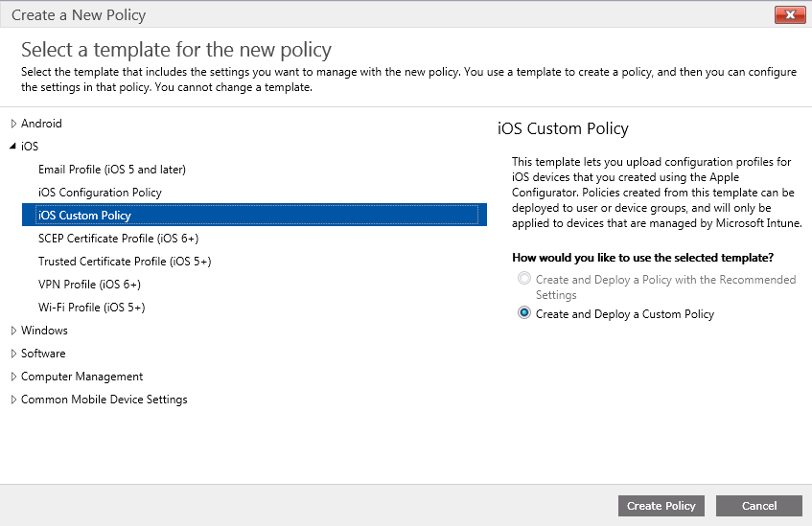Select iOS Configuration Policy template
The width and height of the screenshot is (812, 526).
[100, 193]
